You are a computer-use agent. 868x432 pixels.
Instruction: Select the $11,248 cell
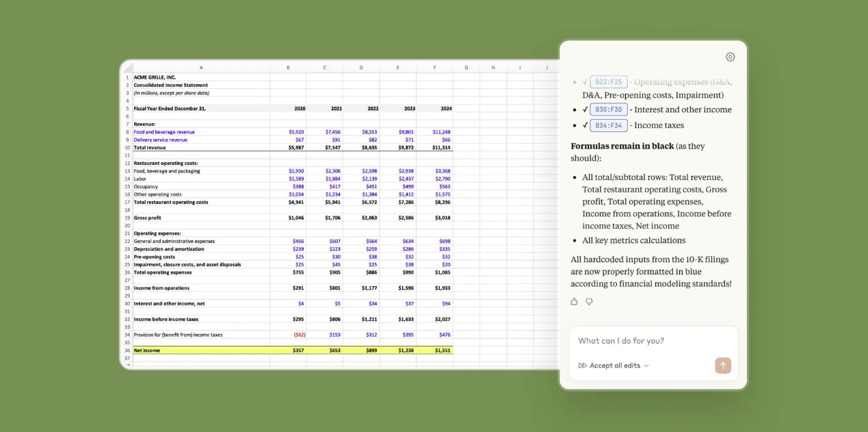point(434,132)
